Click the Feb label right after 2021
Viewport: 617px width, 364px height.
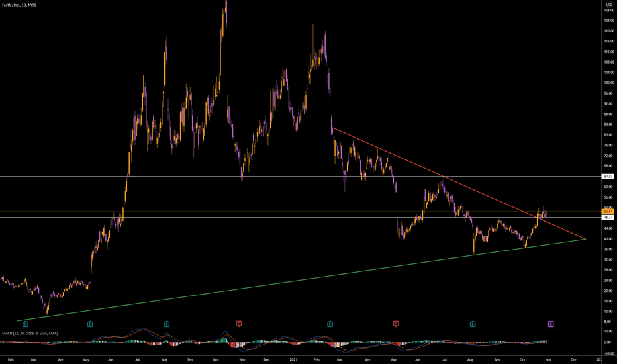point(316,359)
